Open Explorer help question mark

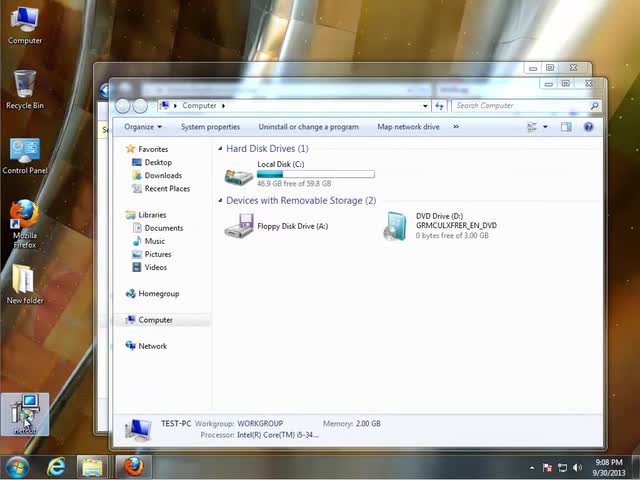(588, 127)
